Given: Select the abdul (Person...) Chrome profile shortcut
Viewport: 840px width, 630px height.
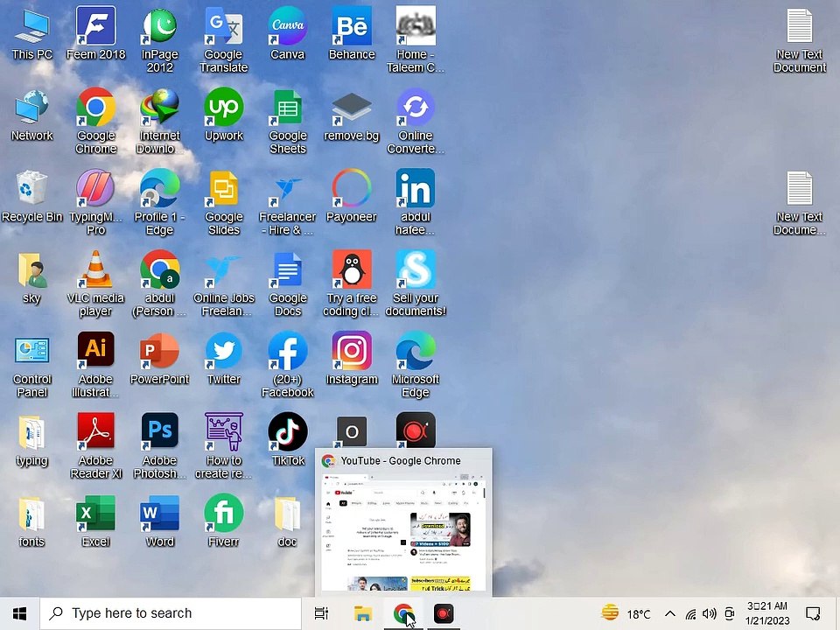Looking at the screenshot, I should click(159, 285).
